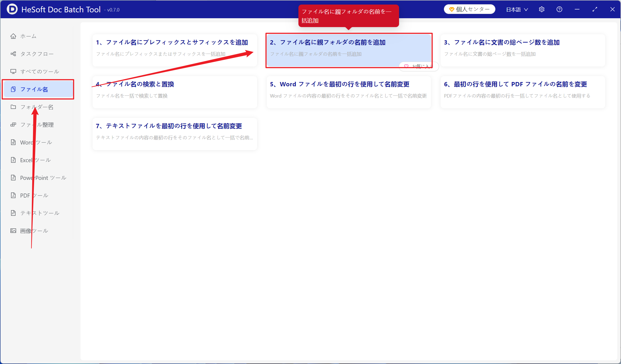The image size is (621, 364).
Task: Click the ファイル名 sidebar icon
Action: tap(13, 89)
